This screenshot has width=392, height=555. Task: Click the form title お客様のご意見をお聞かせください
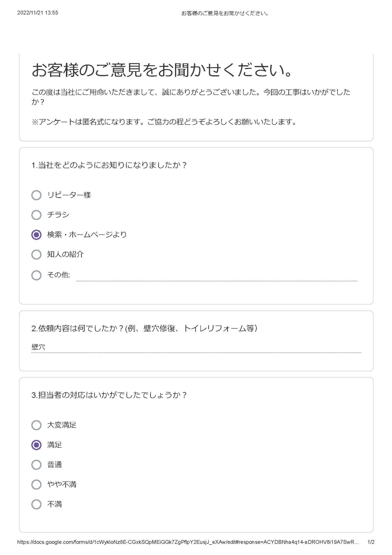(x=162, y=70)
